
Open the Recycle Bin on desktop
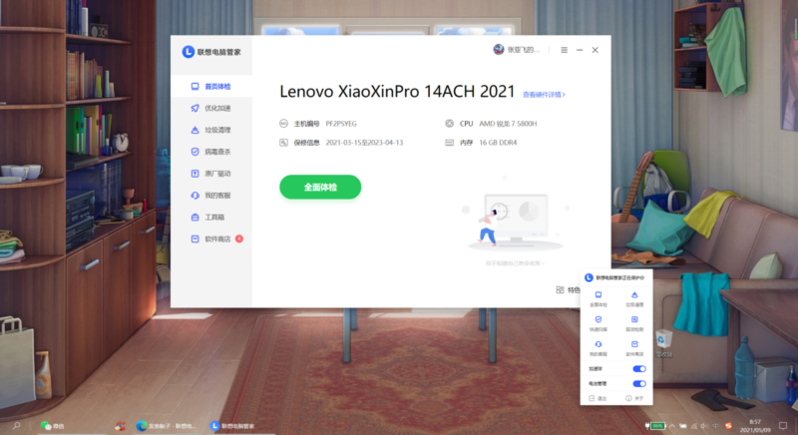click(664, 342)
